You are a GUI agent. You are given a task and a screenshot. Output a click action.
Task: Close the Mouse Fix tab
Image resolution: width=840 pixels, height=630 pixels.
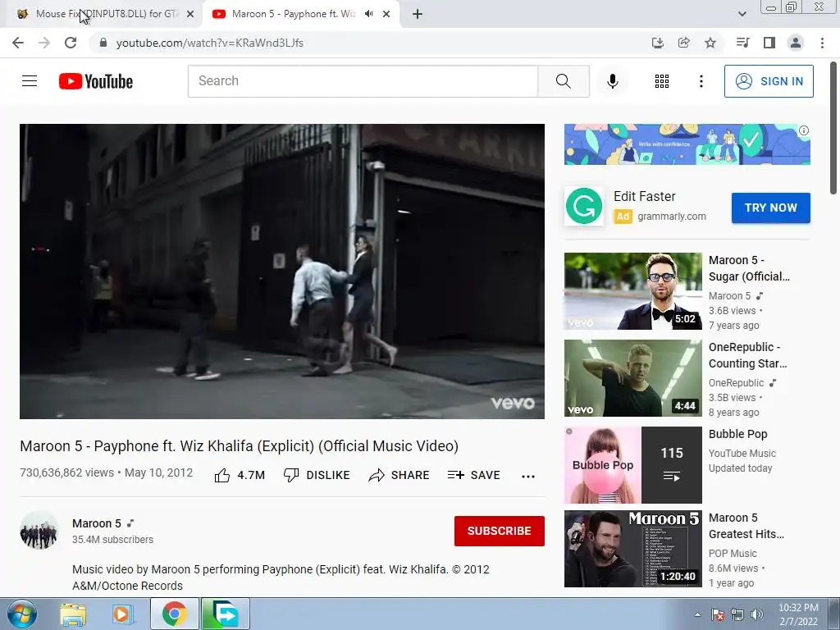tap(190, 14)
